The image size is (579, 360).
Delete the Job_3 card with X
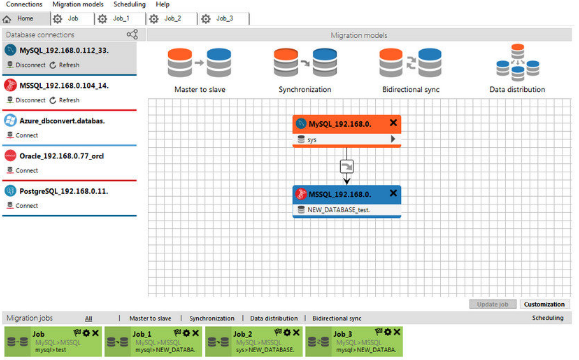[x=397, y=332]
